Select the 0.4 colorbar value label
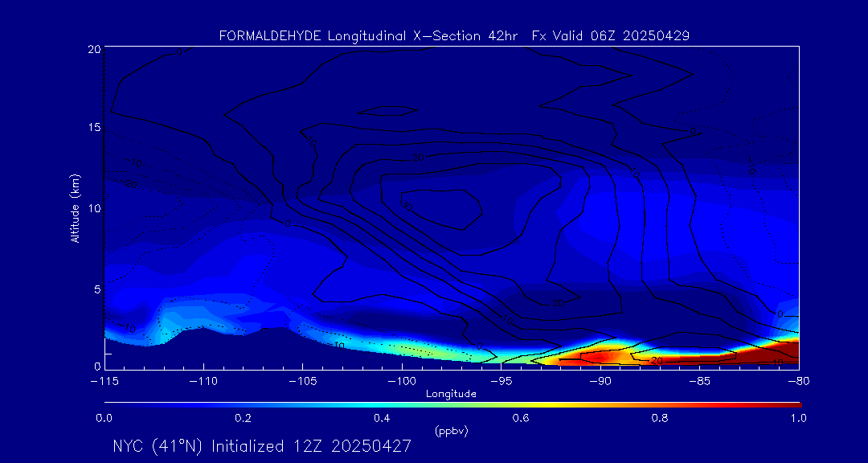This screenshot has height=463, width=868. click(383, 418)
